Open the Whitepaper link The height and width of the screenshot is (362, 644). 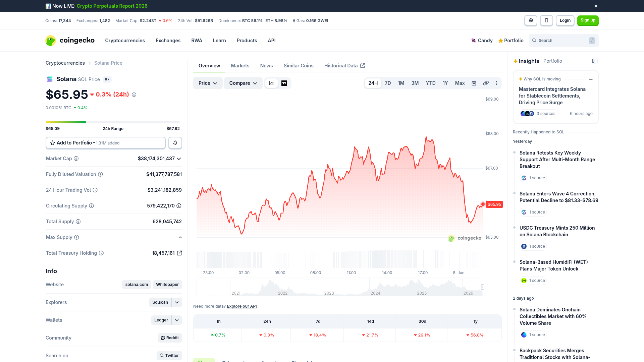pos(167,285)
